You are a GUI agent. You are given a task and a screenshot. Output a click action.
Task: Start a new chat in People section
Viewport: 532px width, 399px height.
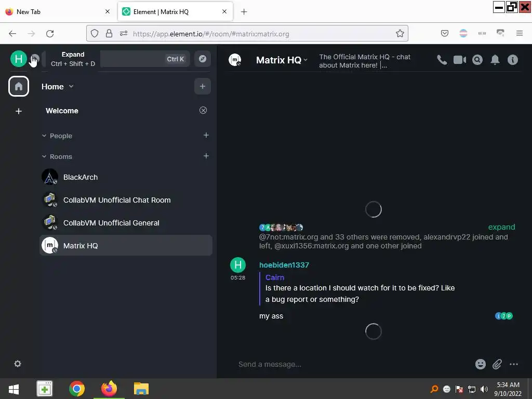206,135
